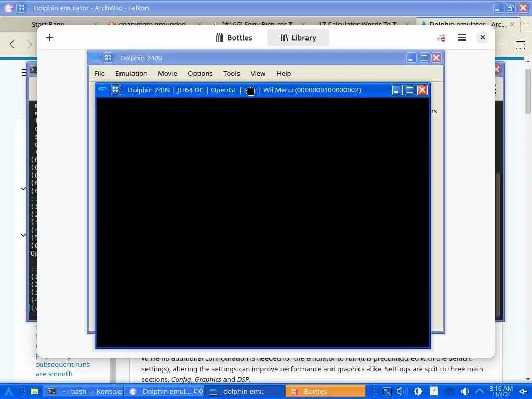Open the Options menu in Dolphin
The image size is (532, 399).
(x=200, y=73)
